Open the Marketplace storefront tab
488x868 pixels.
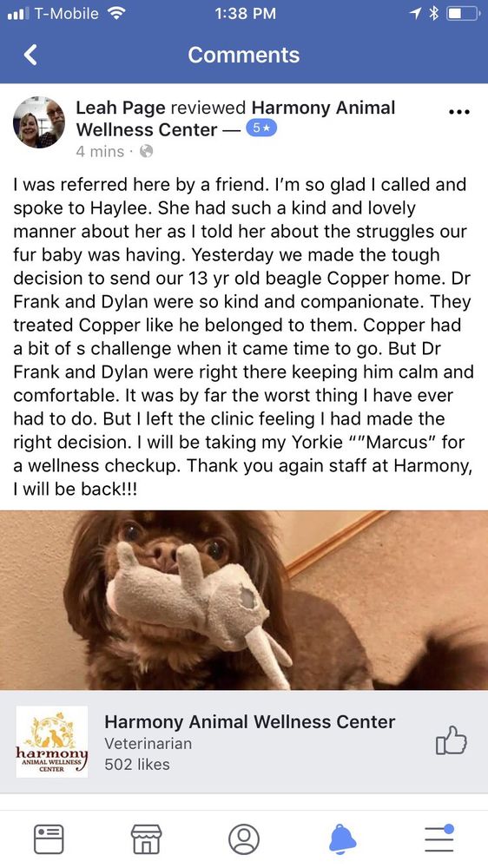pos(146,838)
